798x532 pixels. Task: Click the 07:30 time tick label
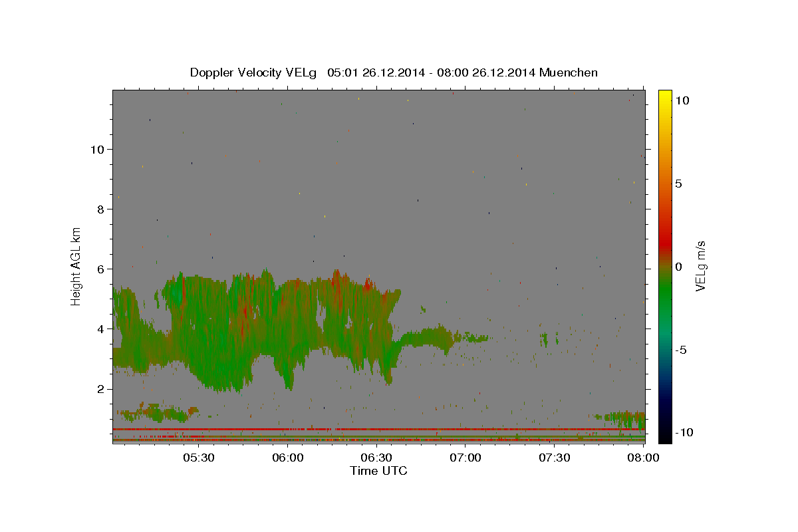(x=554, y=458)
